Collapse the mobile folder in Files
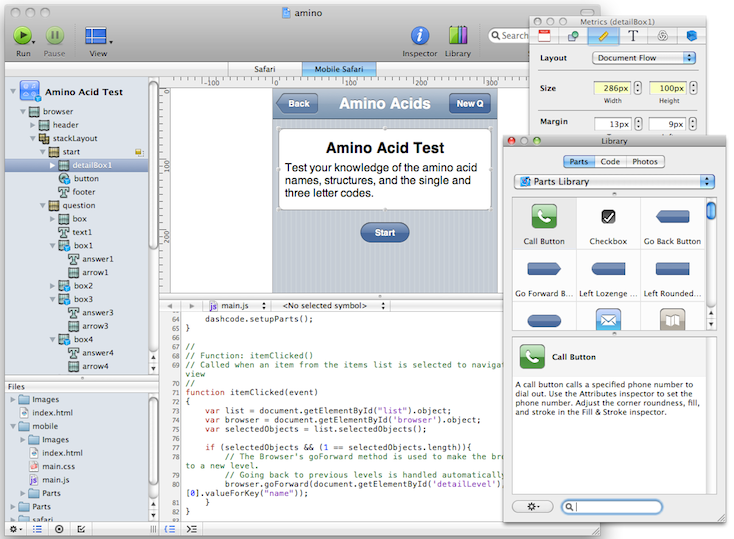Image resolution: width=734 pixels, height=539 pixels. pos(13,426)
